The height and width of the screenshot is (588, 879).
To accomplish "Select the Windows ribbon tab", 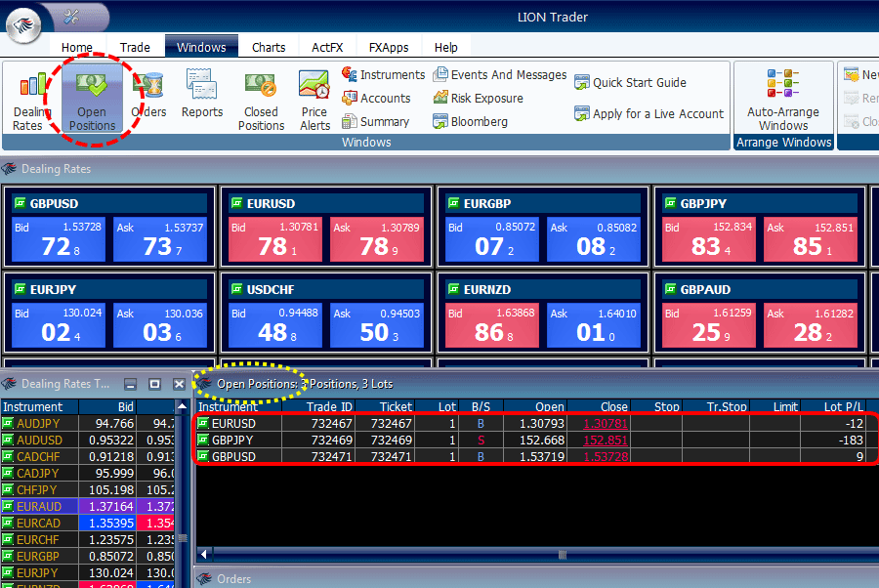I will click(201, 47).
